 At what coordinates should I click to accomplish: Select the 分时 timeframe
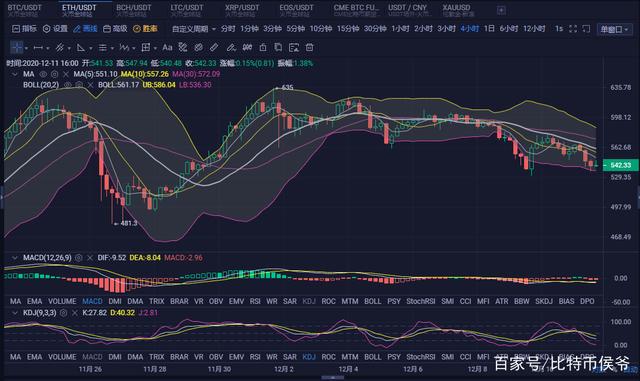point(228,29)
